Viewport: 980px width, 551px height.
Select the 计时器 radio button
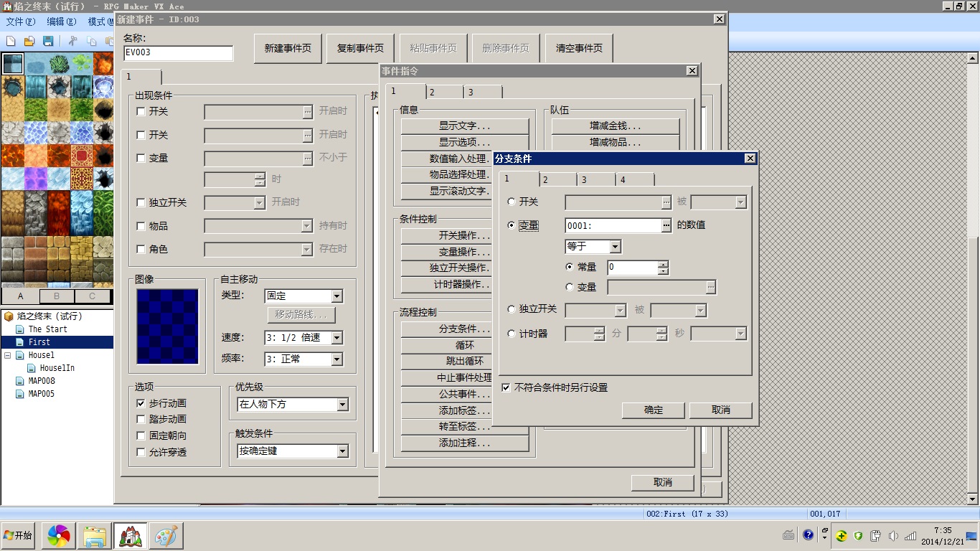point(512,334)
